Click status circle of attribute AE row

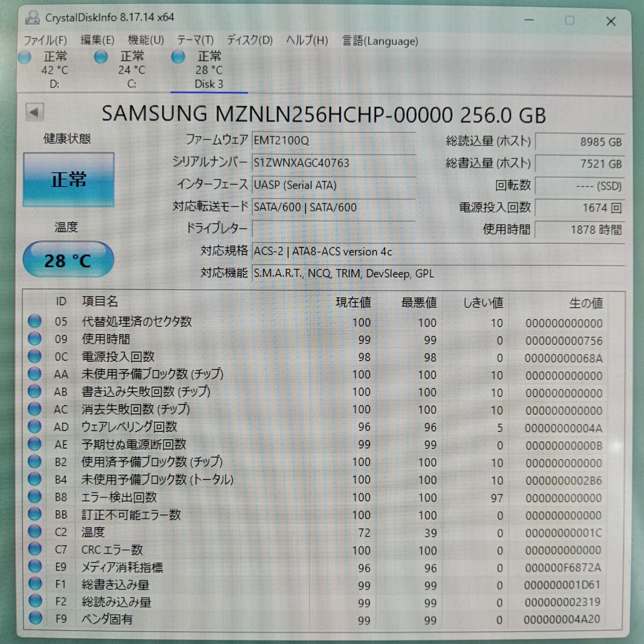[35, 444]
